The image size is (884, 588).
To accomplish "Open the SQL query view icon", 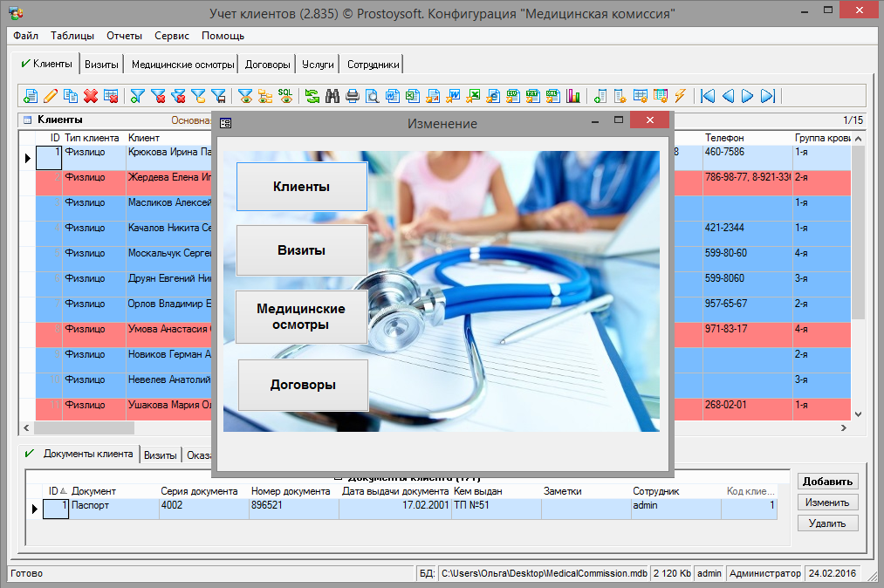I will pyautogui.click(x=285, y=96).
